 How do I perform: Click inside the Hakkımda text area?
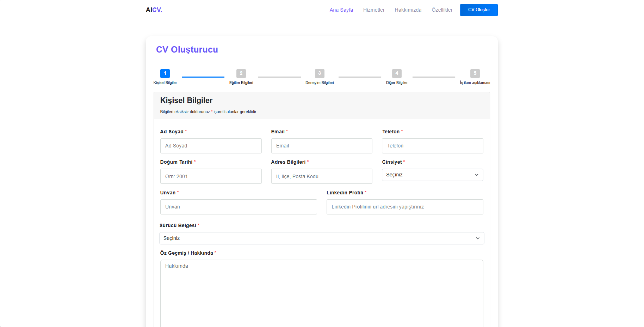pyautogui.click(x=321, y=293)
